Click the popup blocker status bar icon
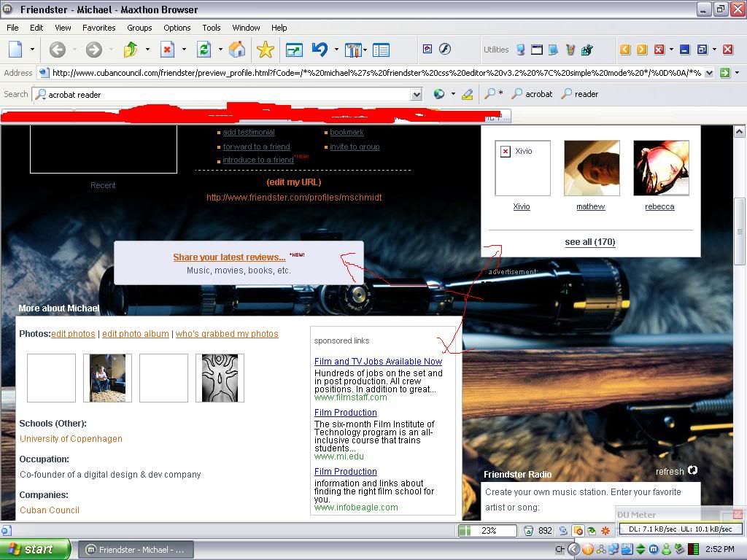Viewport: 747px width, 560px height. [x=578, y=531]
